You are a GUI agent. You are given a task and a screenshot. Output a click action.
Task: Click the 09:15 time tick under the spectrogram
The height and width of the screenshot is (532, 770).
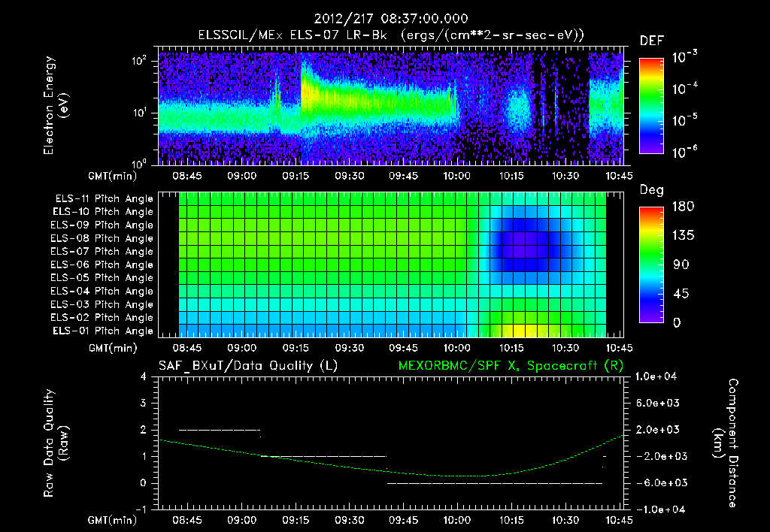coord(296,176)
